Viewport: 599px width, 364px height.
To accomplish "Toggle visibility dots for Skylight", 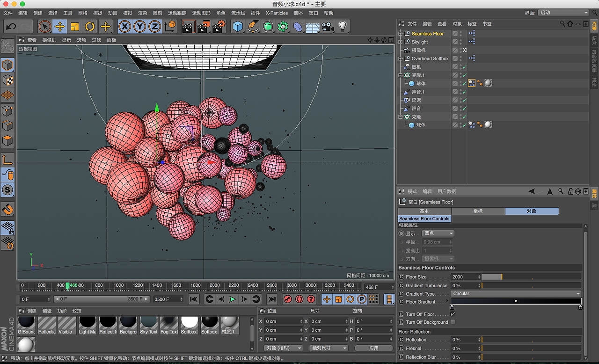I will (460, 42).
